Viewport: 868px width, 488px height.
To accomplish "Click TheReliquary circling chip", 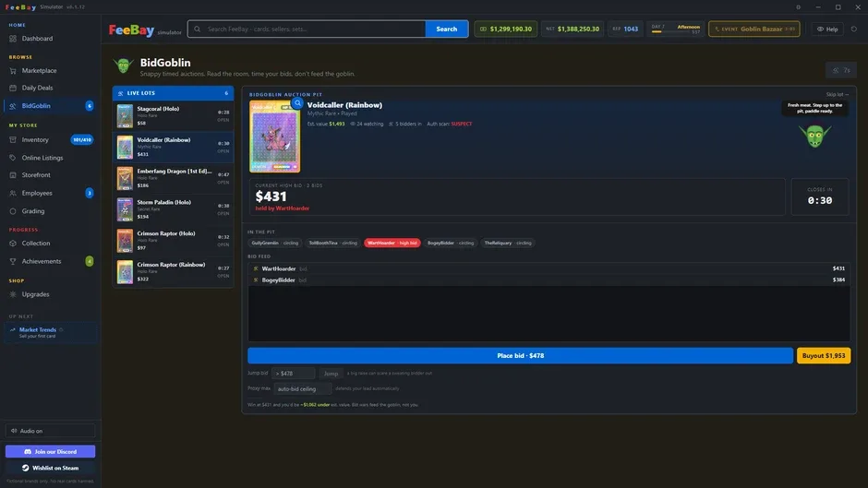I will [x=508, y=243].
